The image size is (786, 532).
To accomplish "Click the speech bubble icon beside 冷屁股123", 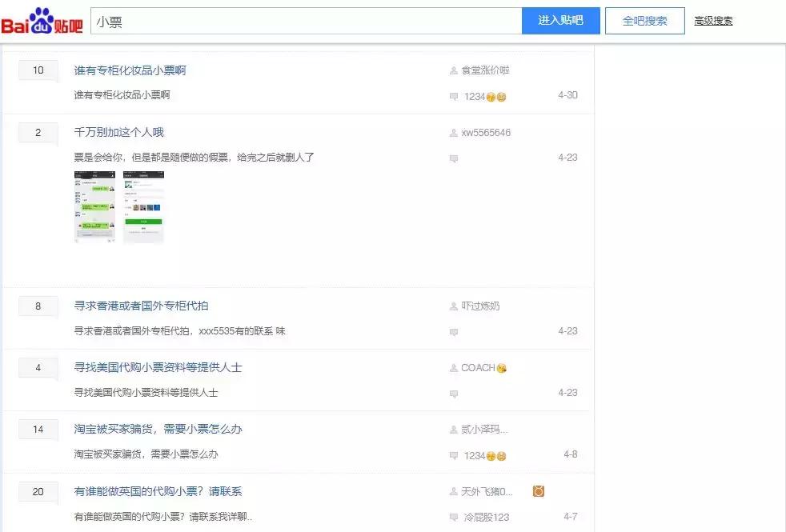I will (454, 517).
